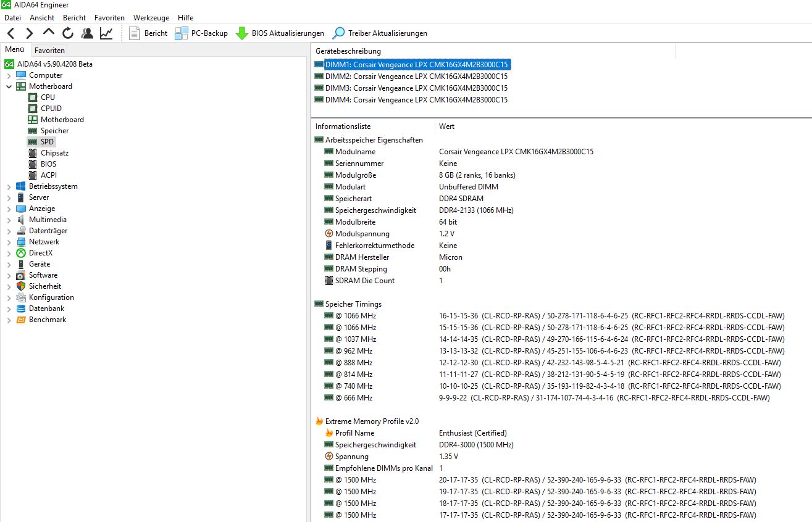Select the ACPI chip icon
Image resolution: width=812 pixels, height=522 pixels.
33,175
